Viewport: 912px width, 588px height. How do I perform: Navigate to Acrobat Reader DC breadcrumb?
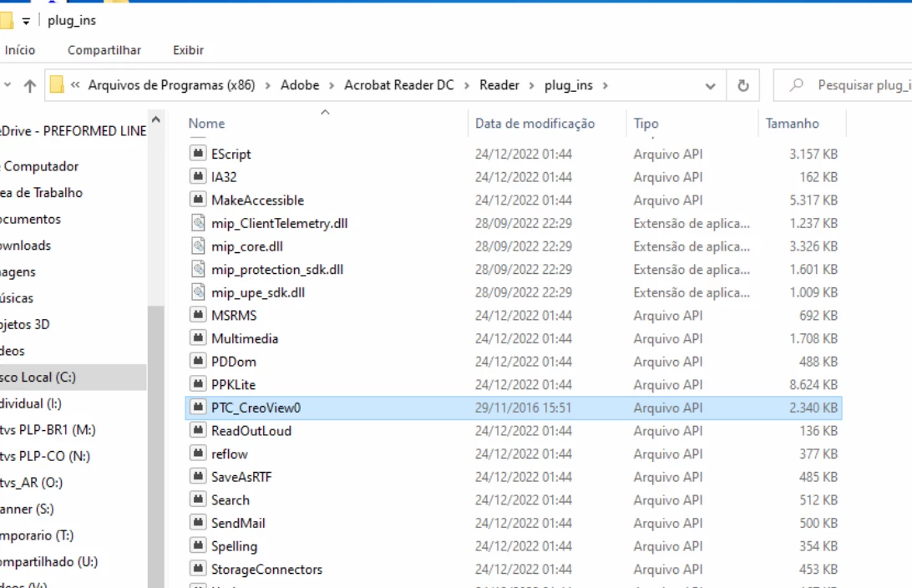tap(399, 85)
